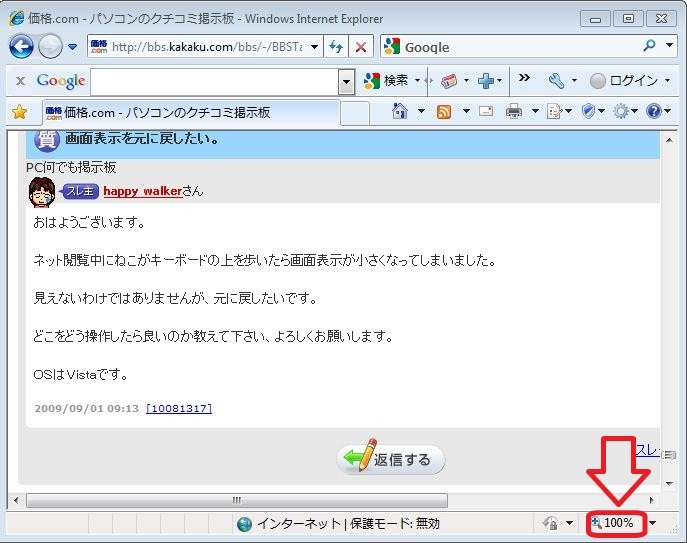
Task: Click the horizontal scrollbar left arrow
Action: (x=16, y=500)
